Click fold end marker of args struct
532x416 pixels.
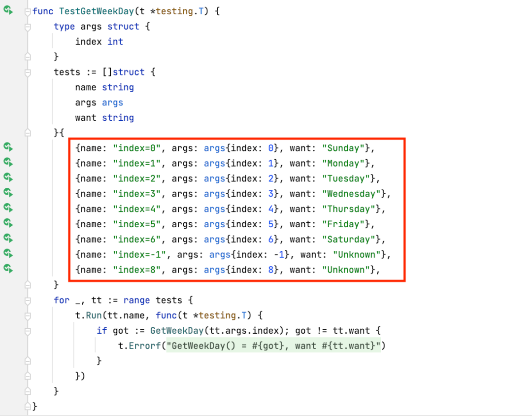[x=28, y=57]
